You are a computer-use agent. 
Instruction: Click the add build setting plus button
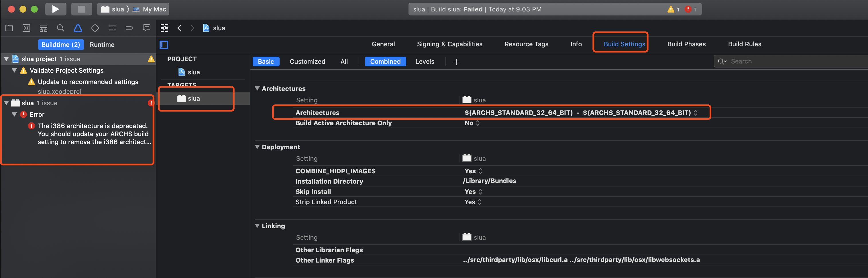point(456,62)
